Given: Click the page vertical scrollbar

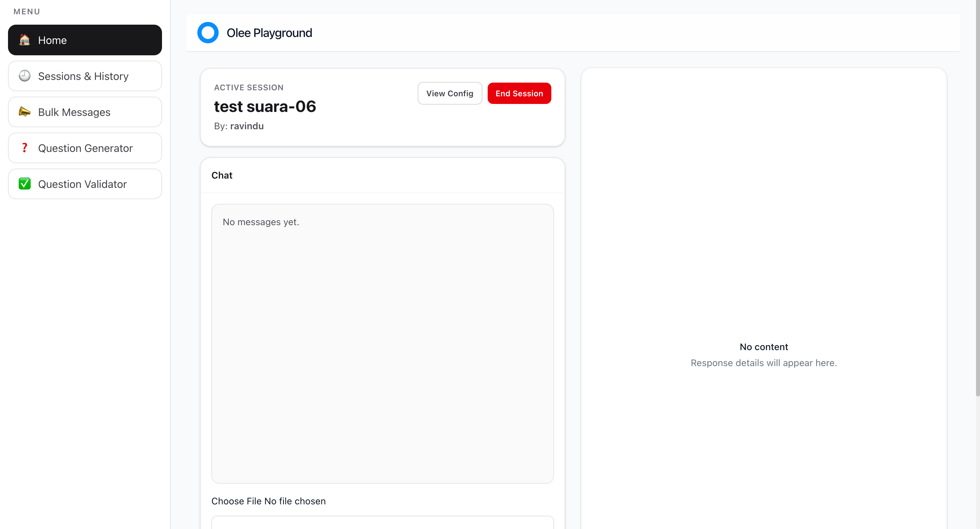Looking at the screenshot, I should point(977,198).
